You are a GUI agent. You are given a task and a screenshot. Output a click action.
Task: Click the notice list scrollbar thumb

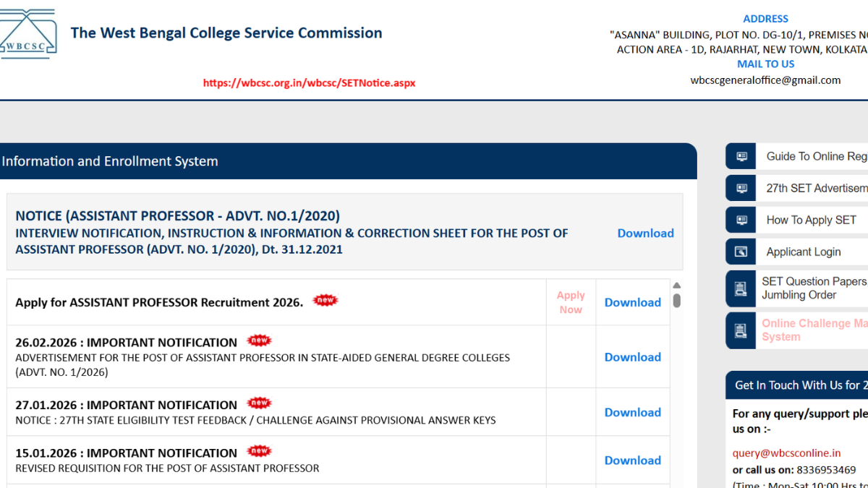click(x=676, y=300)
